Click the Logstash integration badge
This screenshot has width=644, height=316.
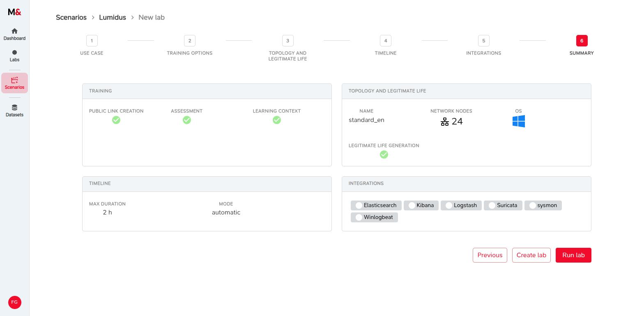point(461,205)
